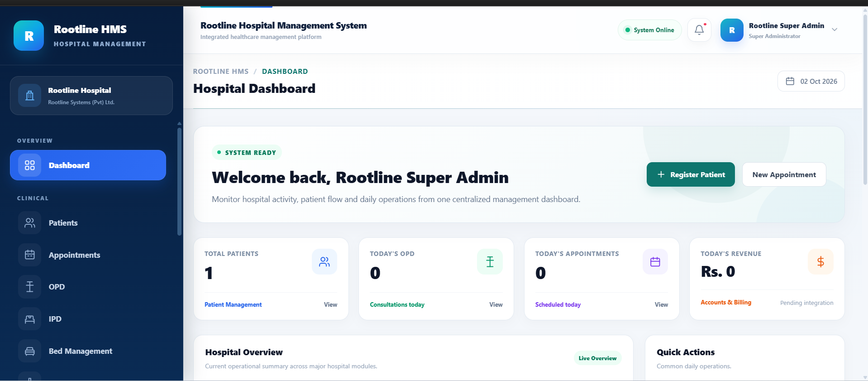This screenshot has width=868, height=381.
Task: Click the Super Admin avatar icon
Action: tap(732, 30)
